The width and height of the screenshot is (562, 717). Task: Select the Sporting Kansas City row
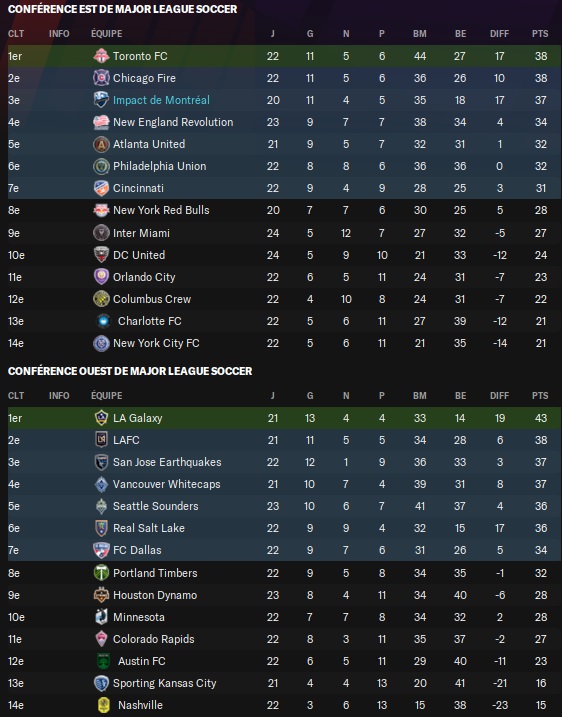tap(284, 683)
